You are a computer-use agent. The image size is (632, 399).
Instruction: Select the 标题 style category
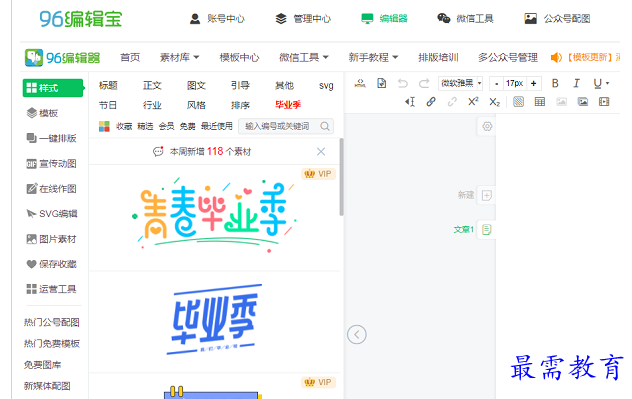pyautogui.click(x=108, y=85)
